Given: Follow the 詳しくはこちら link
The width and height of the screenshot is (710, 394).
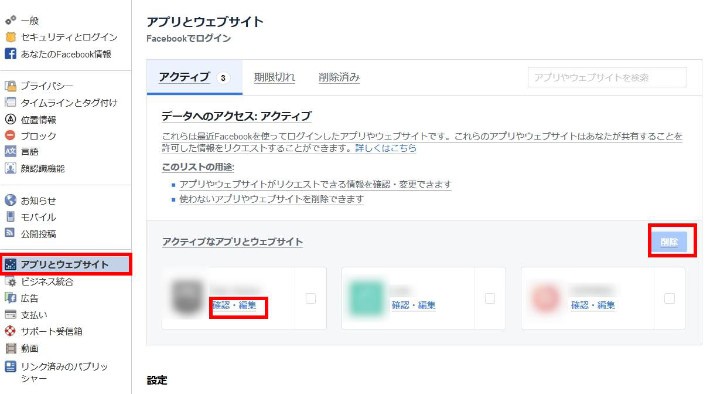Looking at the screenshot, I should click(x=385, y=148).
